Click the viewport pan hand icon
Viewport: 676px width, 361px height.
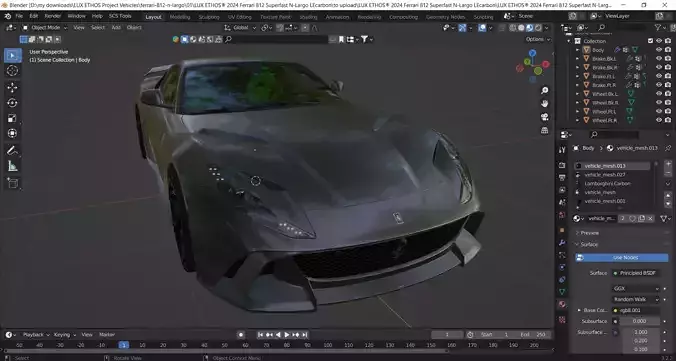click(545, 104)
